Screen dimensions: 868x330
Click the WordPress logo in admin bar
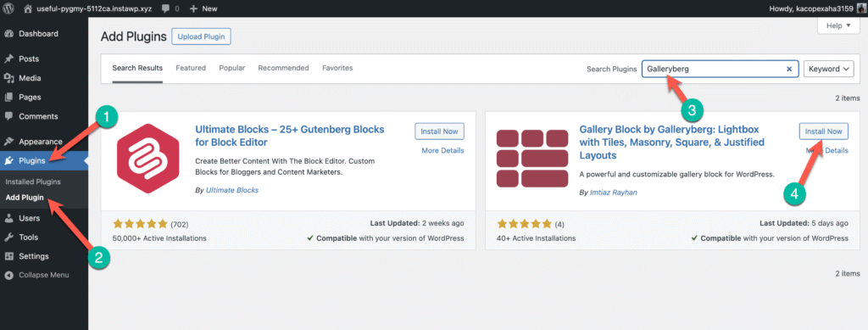[x=8, y=8]
